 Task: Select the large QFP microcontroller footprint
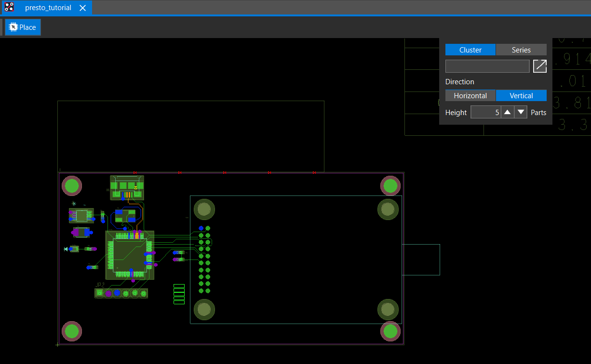click(129, 255)
